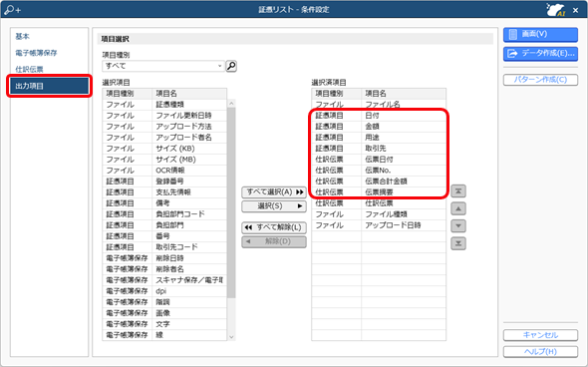Open the AI cloud assistant icon
The height and width of the screenshot is (367, 588).
pos(556,10)
